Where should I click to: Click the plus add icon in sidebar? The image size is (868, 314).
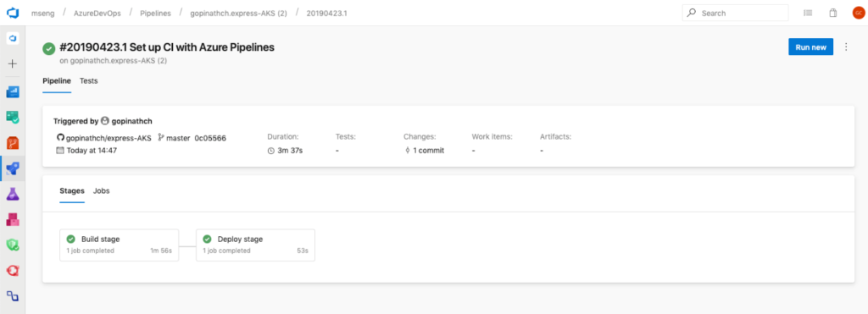[x=13, y=64]
